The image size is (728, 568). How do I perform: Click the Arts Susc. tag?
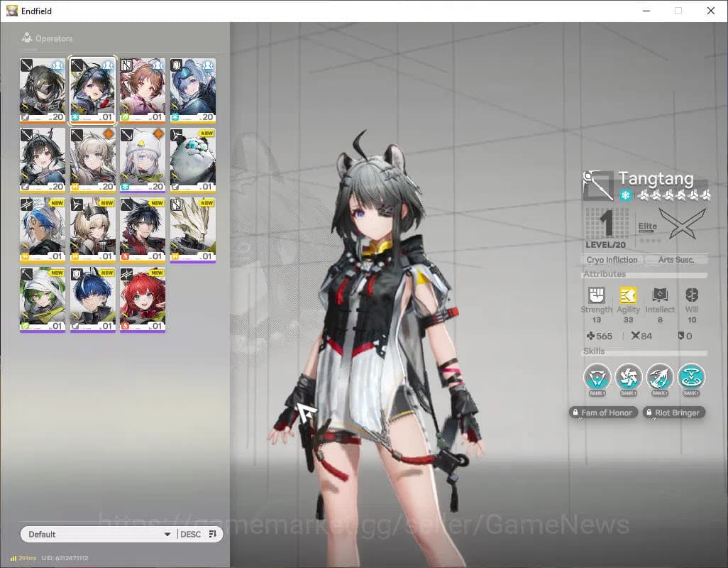click(676, 260)
